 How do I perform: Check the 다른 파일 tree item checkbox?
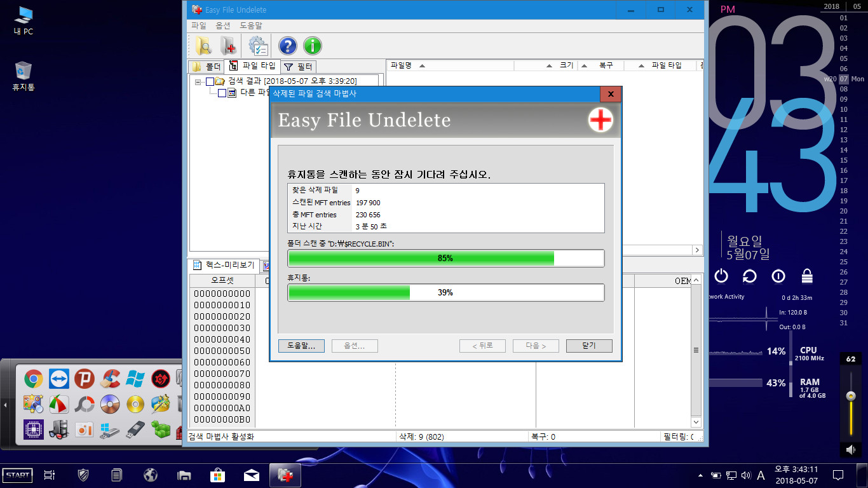(222, 93)
